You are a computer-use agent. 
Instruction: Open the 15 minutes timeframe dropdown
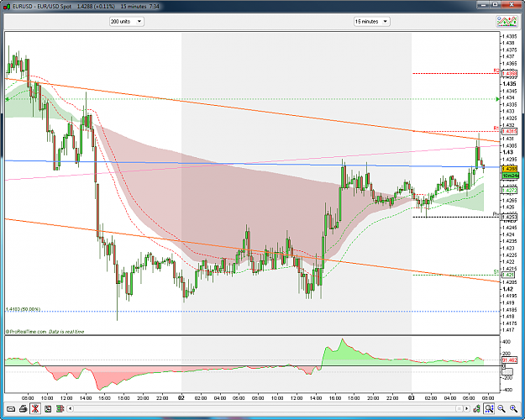pos(371,22)
